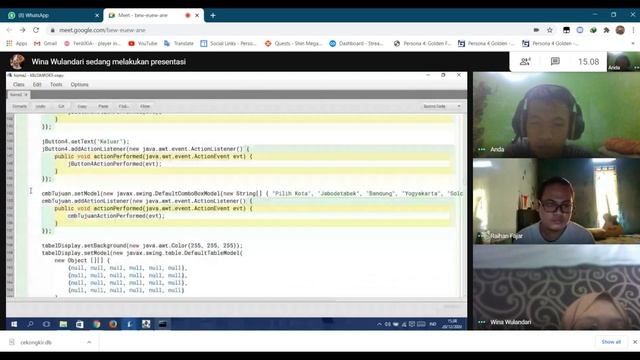This screenshot has width=640, height=360.
Task: Show hidden tray icons on shared taskbar
Action: [379, 324]
